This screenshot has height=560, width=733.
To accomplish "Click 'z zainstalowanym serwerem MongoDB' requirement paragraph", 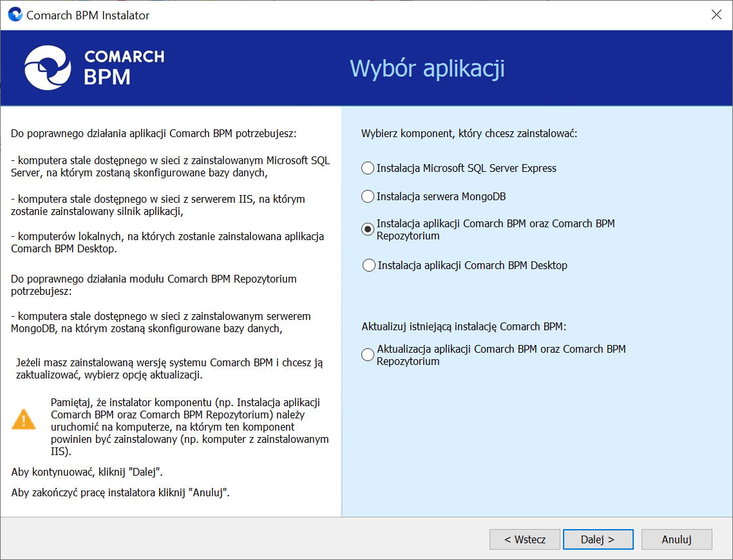I will tap(161, 322).
